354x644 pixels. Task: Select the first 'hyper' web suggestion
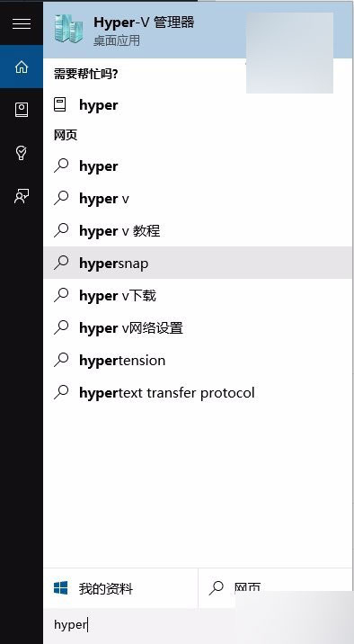(x=198, y=165)
